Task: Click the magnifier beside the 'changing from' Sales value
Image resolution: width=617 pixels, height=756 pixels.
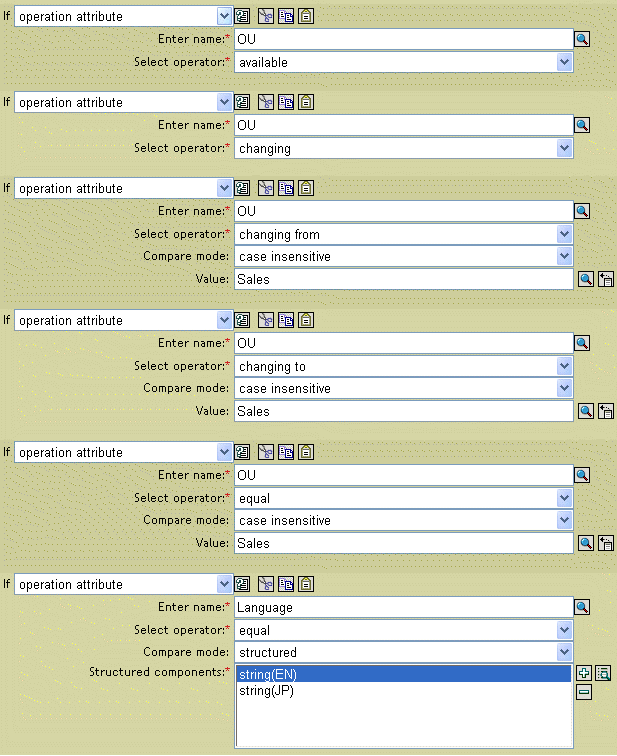Action: [x=586, y=280]
